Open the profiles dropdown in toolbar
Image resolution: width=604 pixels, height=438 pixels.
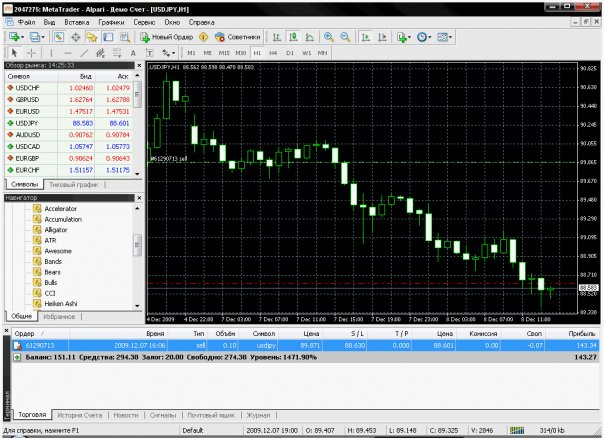click(x=43, y=36)
